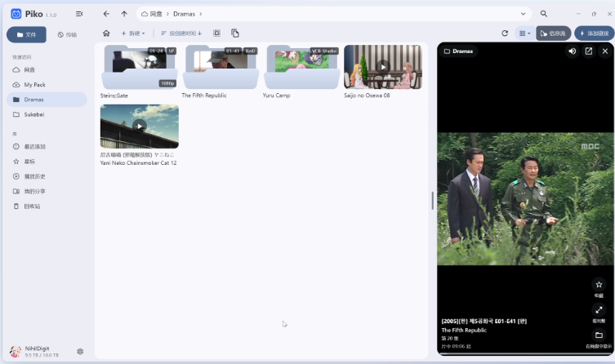Select Dramas in the breadcrumb path
615x364 pixels.
pos(184,14)
